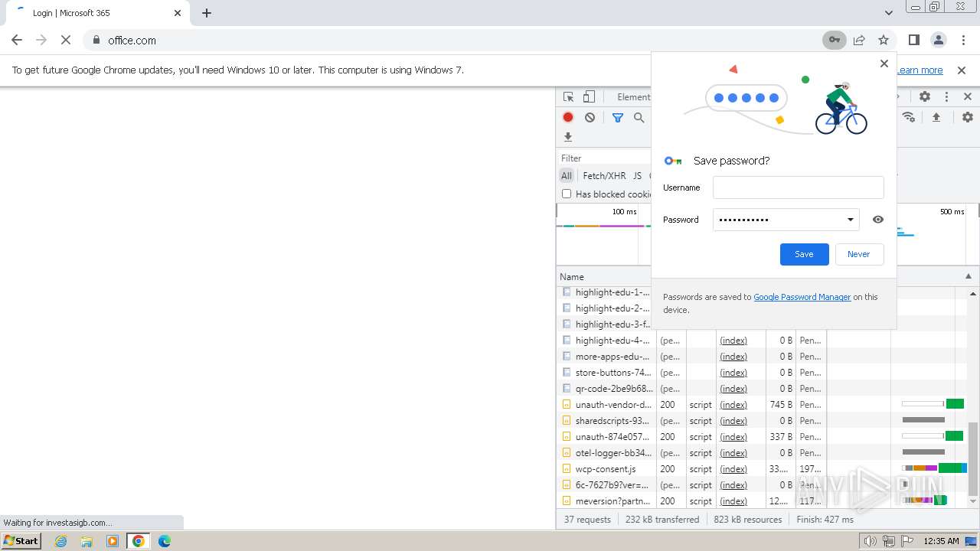Select request wcp-consent.js

click(606, 469)
